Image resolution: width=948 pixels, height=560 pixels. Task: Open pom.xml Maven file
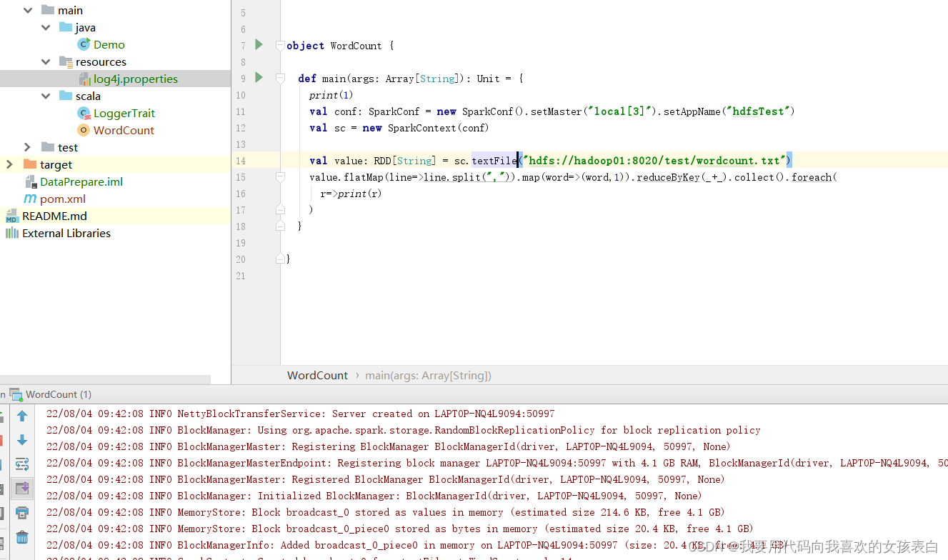(62, 199)
